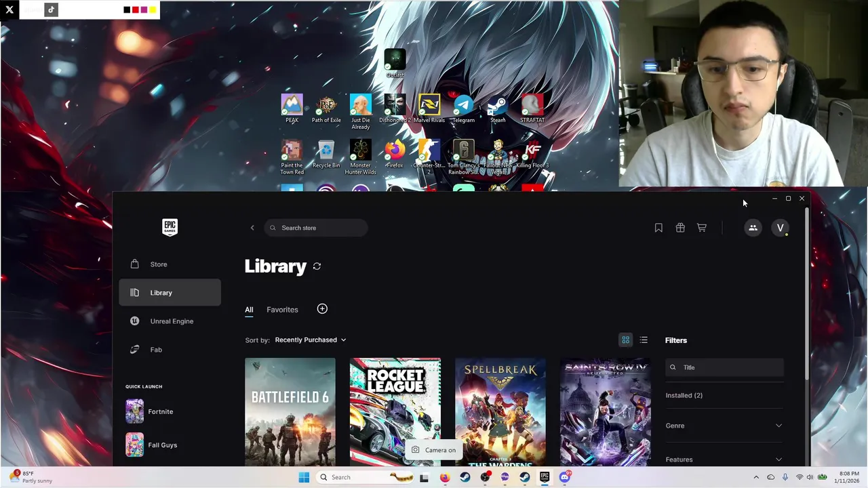Select the Fallout New Vegas desktop icon
Screen dimensions: 868x488
[498, 157]
